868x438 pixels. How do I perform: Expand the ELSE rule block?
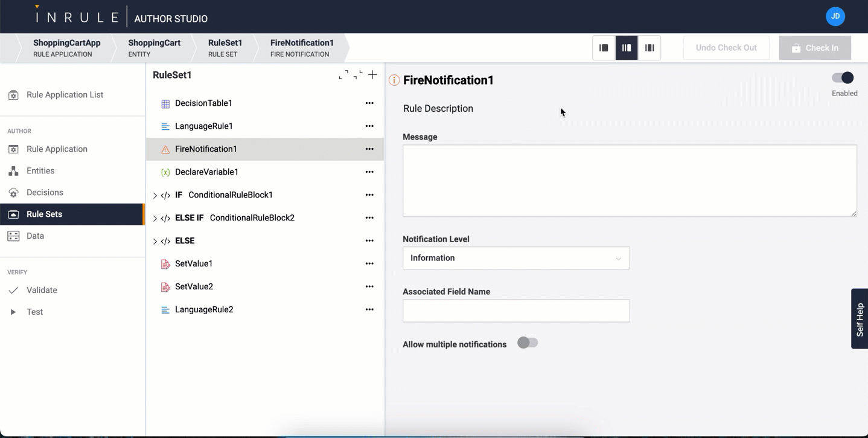tap(155, 241)
